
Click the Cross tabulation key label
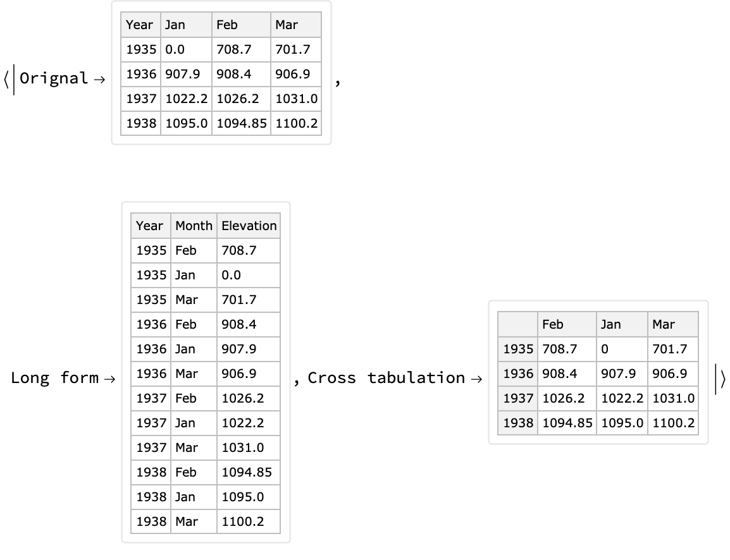pyautogui.click(x=387, y=378)
